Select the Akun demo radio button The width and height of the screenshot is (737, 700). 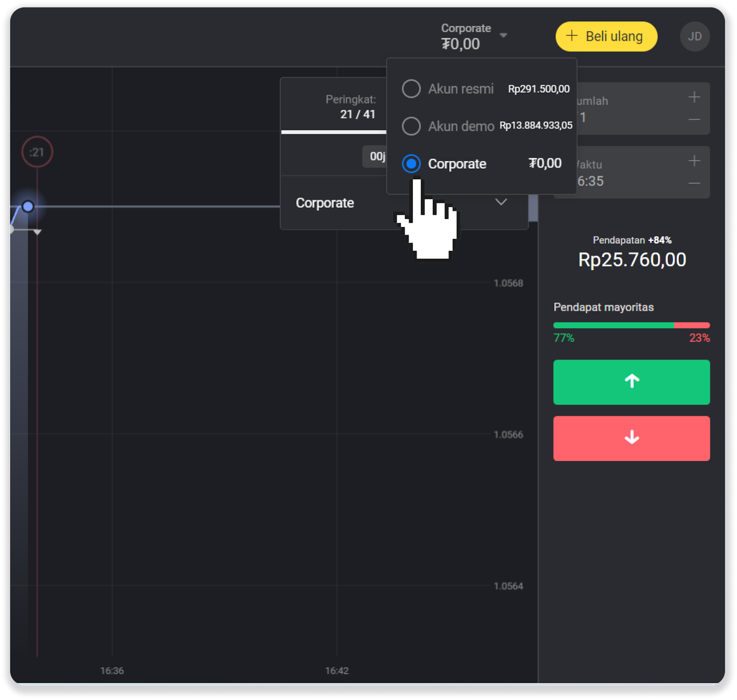point(411,126)
